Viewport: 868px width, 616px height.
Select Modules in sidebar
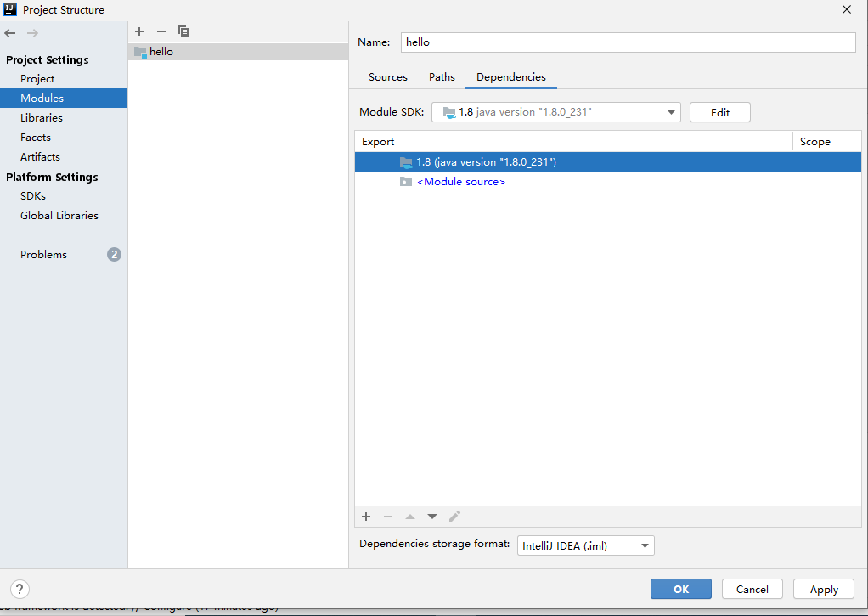64,98
